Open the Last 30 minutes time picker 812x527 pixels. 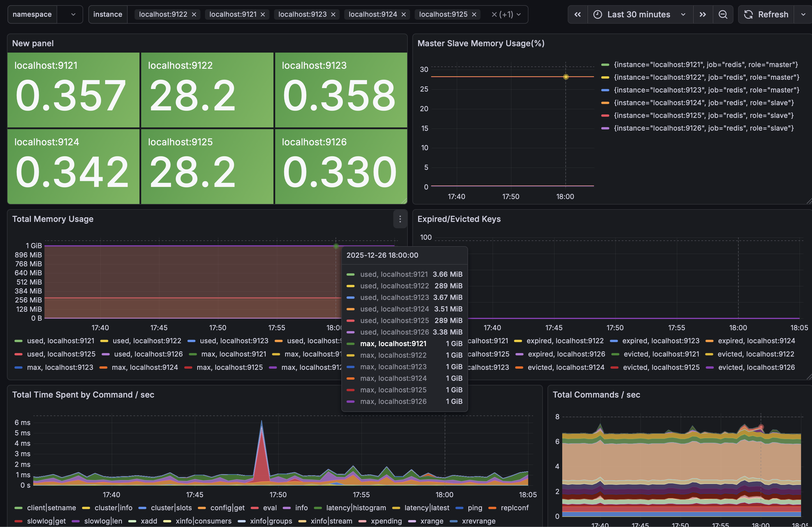[x=639, y=14]
